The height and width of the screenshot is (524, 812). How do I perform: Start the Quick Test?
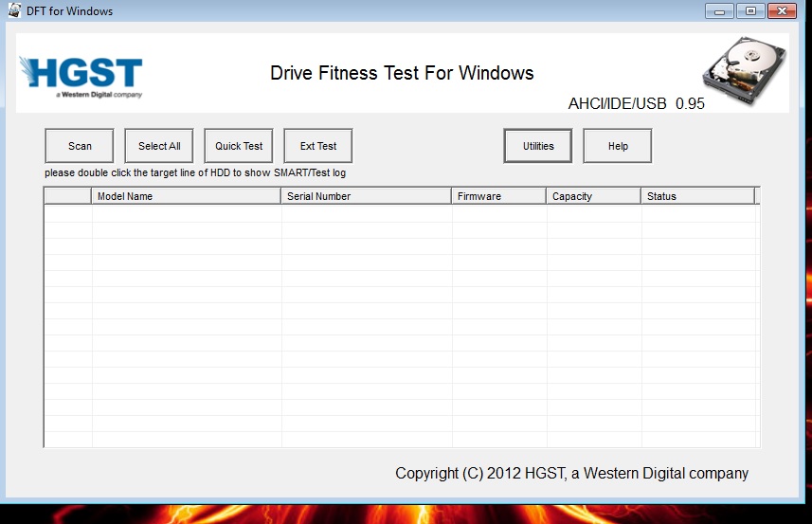[x=239, y=146]
